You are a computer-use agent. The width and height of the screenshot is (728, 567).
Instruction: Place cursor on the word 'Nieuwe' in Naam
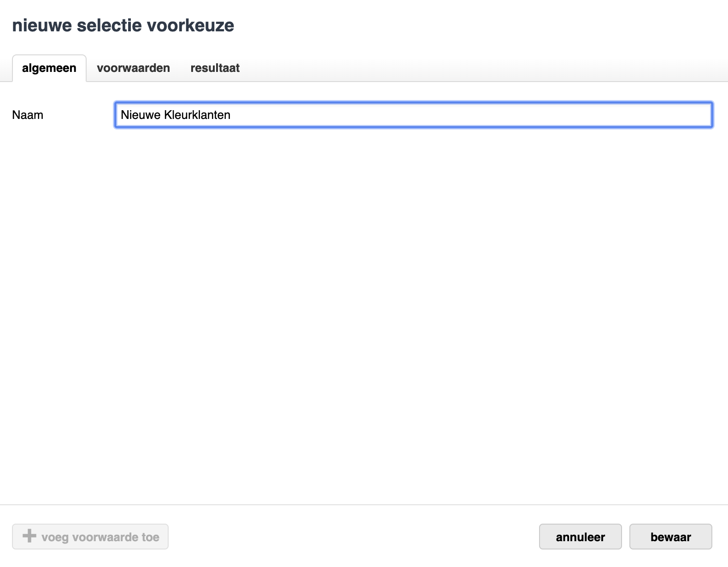141,115
